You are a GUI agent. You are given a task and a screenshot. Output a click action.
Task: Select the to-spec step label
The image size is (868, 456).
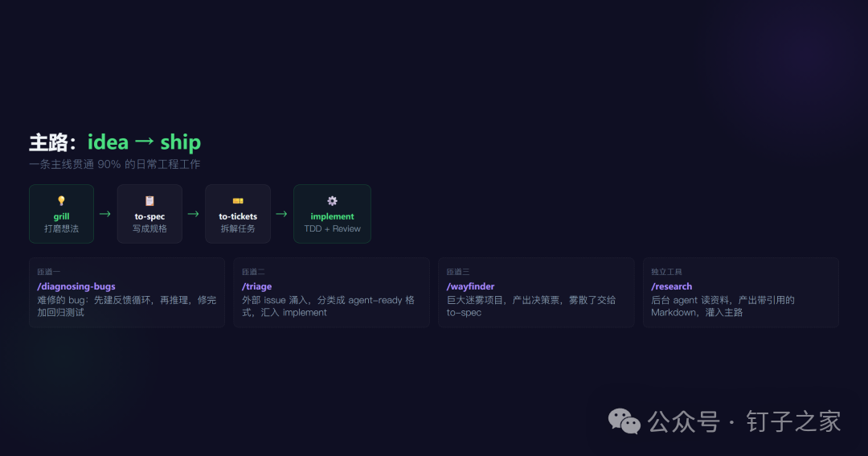tap(149, 216)
